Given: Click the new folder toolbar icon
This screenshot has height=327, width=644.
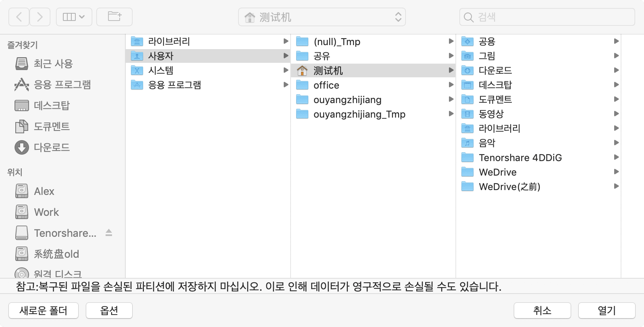Looking at the screenshot, I should [114, 17].
